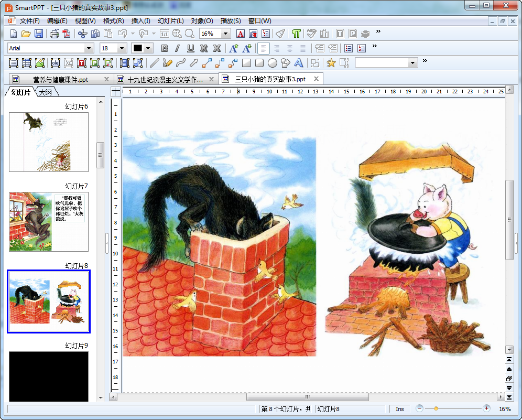
Task: Open a file with the folder icon
Action: click(x=26, y=34)
